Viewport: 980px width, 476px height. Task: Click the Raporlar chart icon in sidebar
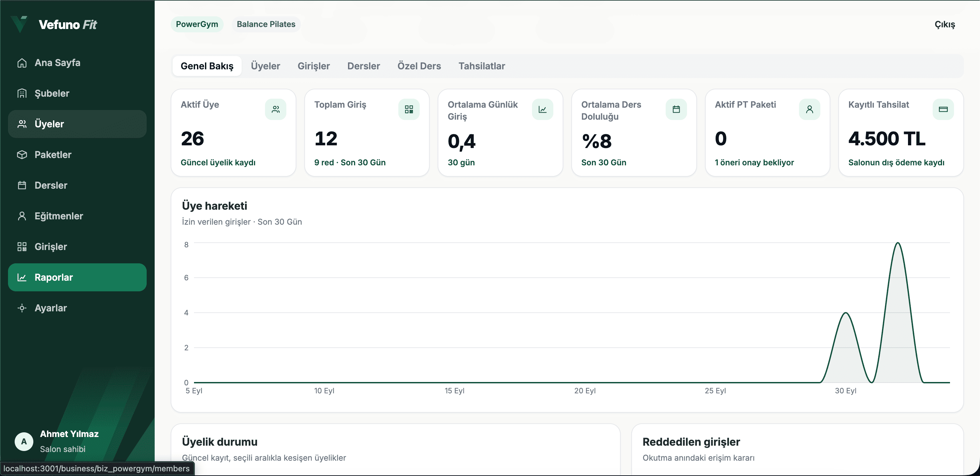point(22,277)
